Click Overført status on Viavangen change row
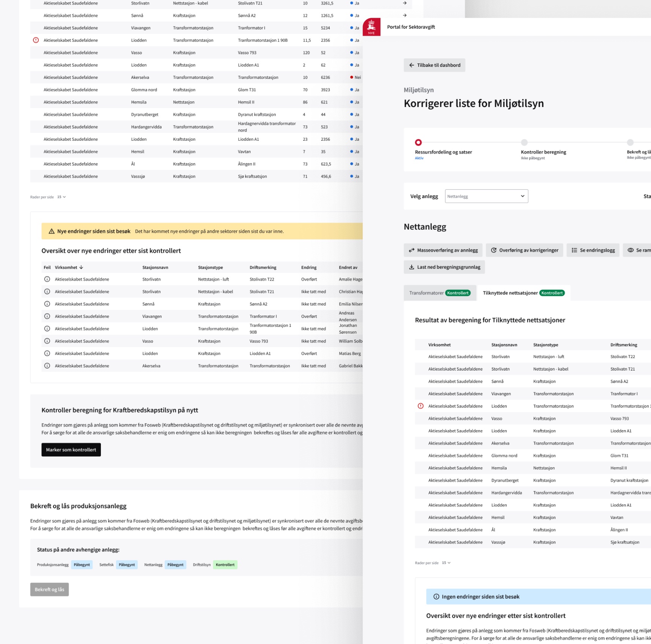The width and height of the screenshot is (651, 644). click(x=309, y=316)
